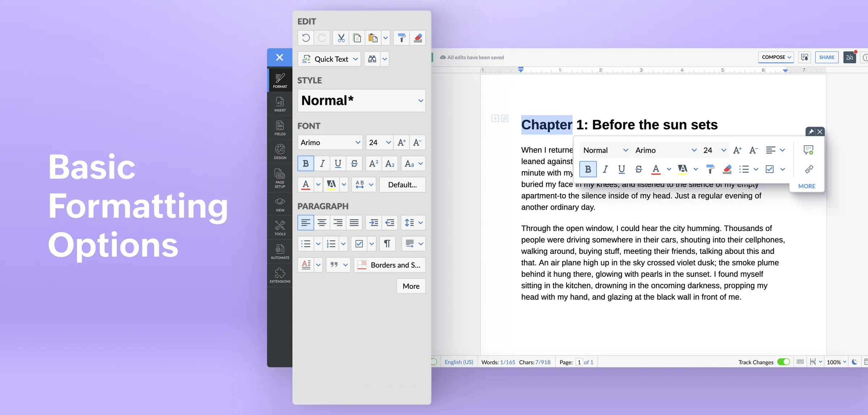Pin the floating formatting toolbar
Screen dimensions: 868x415
811,132
